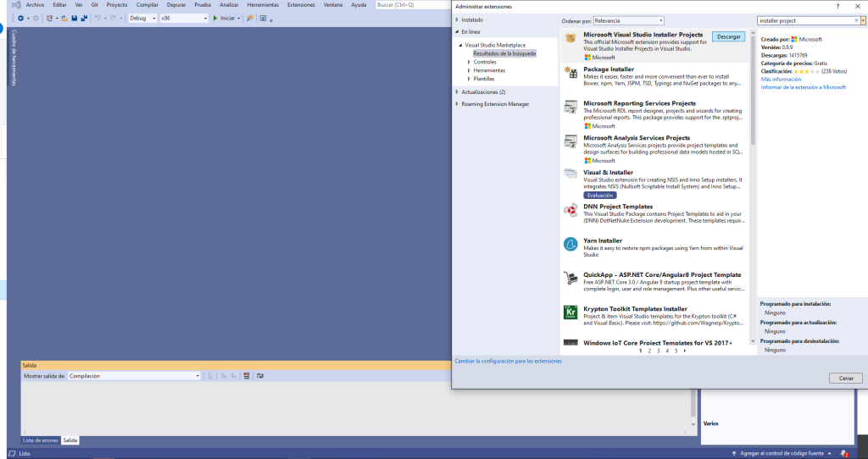This screenshot has height=459, width=868.
Task: Expand the Roaming Extension Manager node
Action: 457,104
